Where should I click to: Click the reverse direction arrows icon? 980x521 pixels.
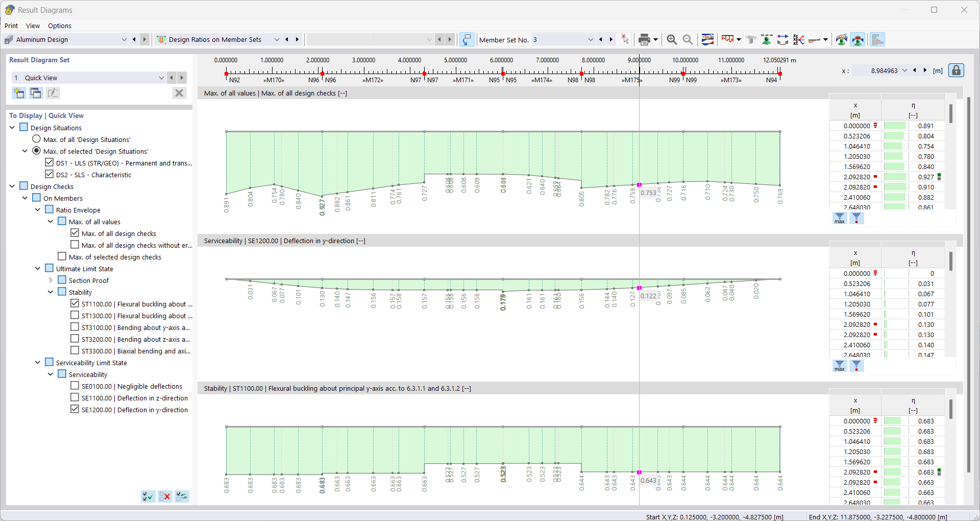tap(782, 39)
